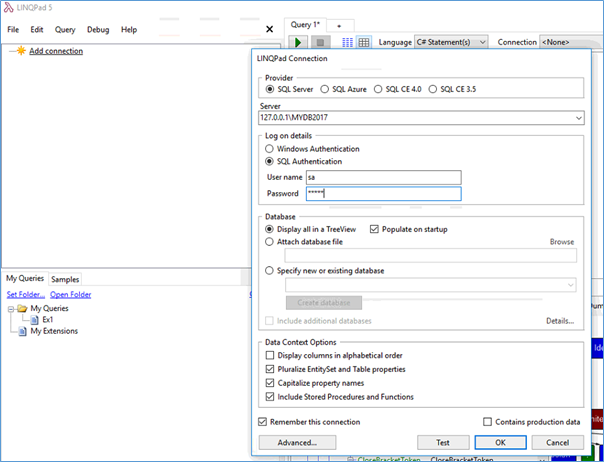Click the attach database file path field
The image size is (604, 462).
(x=431, y=255)
